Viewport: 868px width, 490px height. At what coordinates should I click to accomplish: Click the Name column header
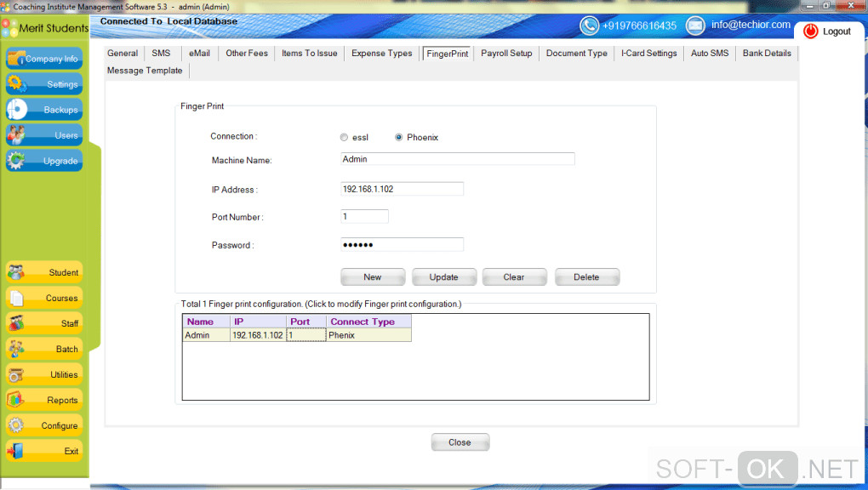click(207, 322)
